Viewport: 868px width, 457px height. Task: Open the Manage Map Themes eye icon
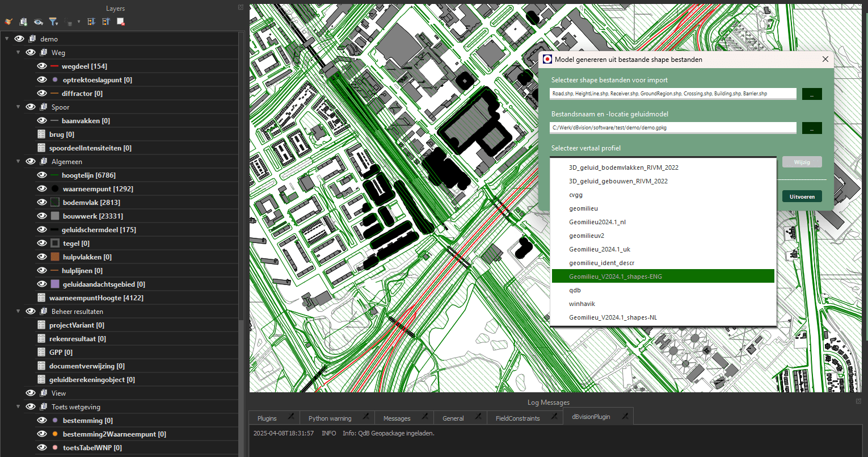point(38,22)
